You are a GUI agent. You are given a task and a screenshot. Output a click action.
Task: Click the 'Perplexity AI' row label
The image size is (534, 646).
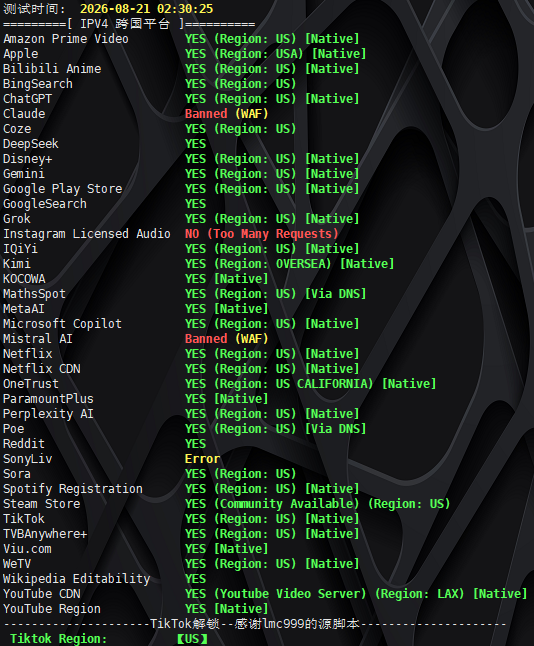[x=49, y=414]
